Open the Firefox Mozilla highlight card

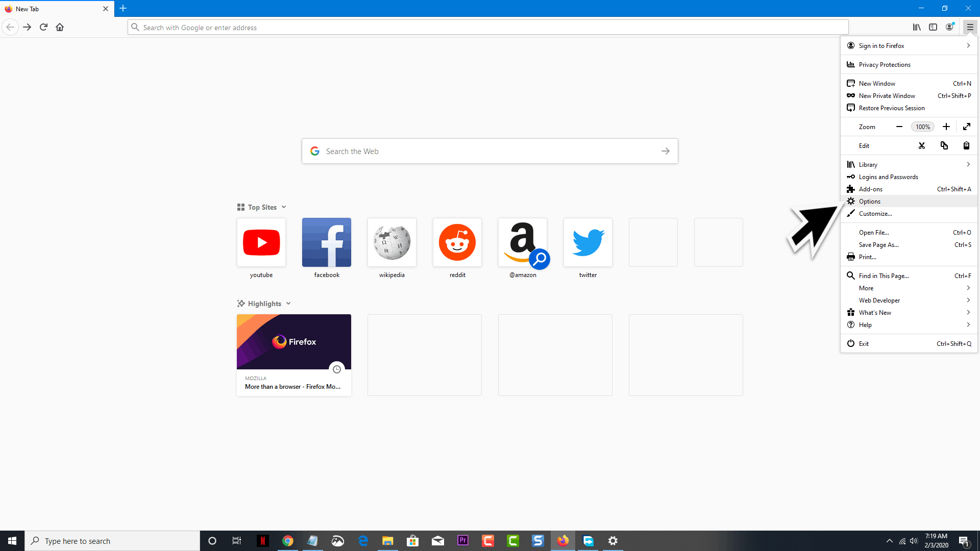(x=294, y=355)
